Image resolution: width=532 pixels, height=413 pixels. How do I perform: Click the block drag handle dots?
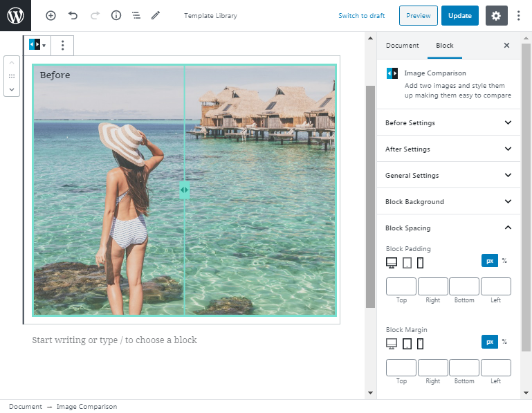click(12, 76)
